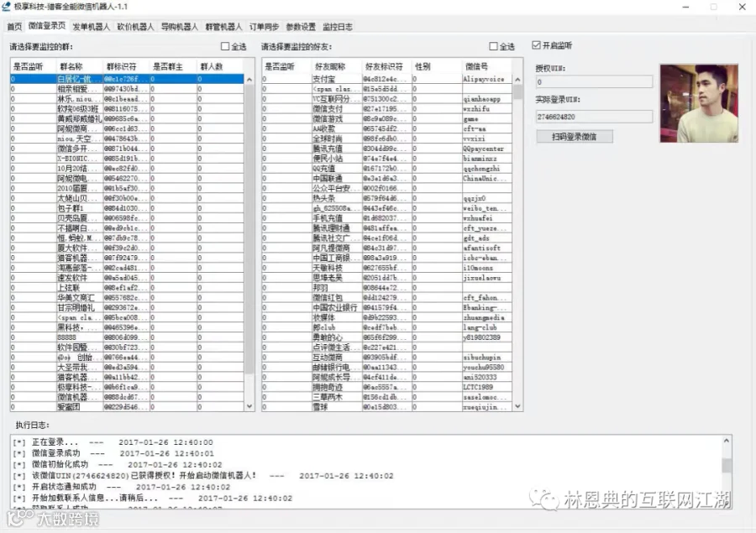Click the 执行日志 scroll-up arrow
756x533 pixels.
tap(727, 441)
